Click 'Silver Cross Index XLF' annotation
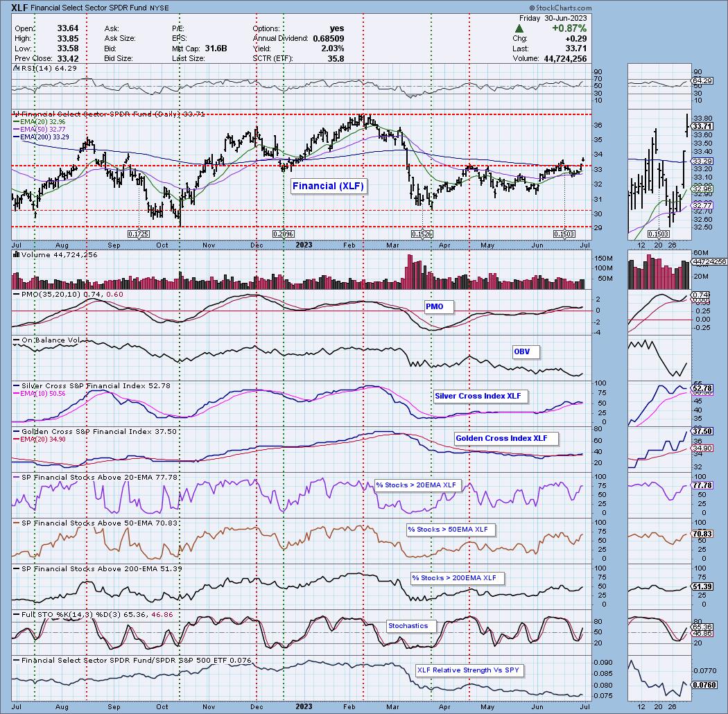This screenshot has height=714, width=728. [481, 396]
